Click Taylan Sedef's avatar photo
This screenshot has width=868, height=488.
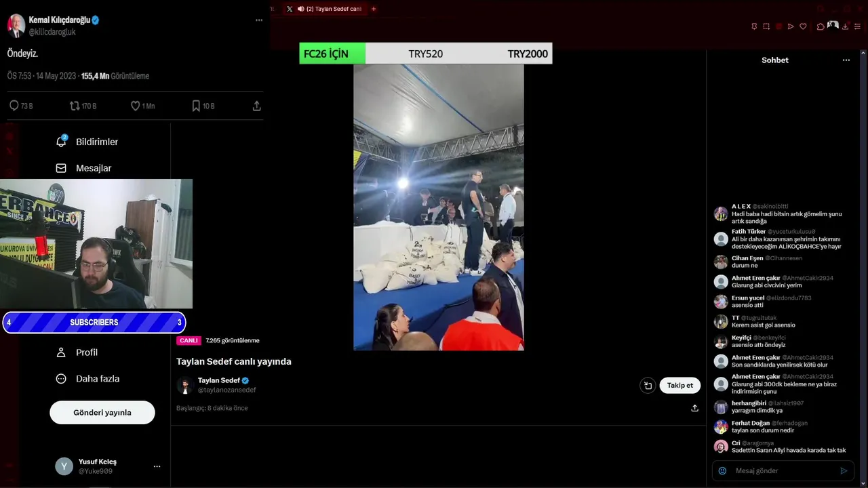point(185,386)
